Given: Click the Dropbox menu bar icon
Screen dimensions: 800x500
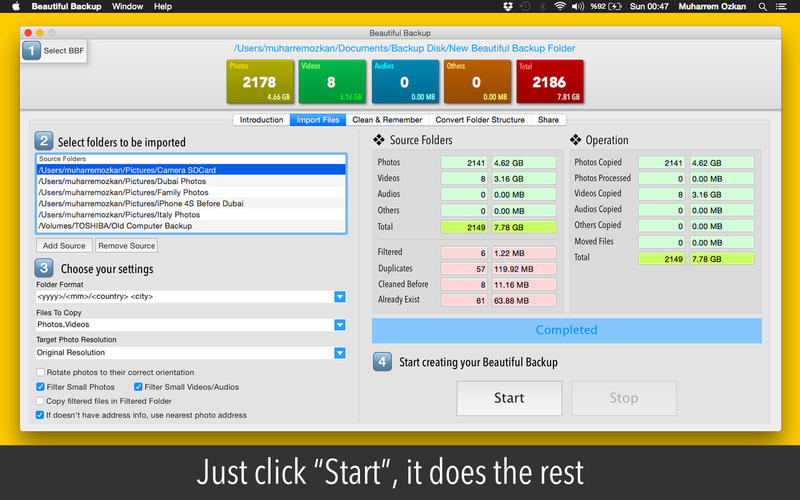Looking at the screenshot, I should coord(508,7).
